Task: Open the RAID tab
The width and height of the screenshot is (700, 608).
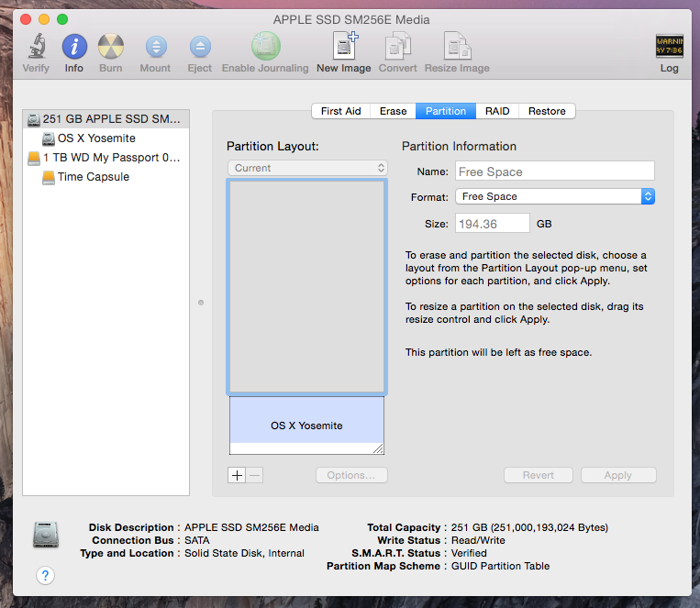Action: coord(497,111)
